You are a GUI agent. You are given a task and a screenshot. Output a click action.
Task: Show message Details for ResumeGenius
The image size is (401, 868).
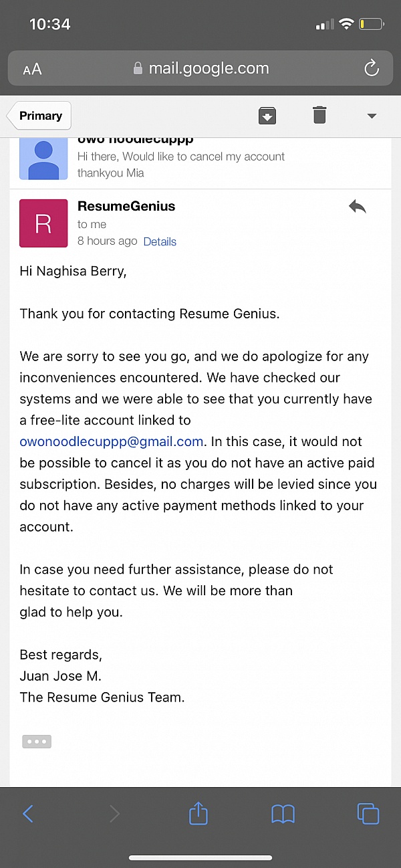pyautogui.click(x=160, y=241)
